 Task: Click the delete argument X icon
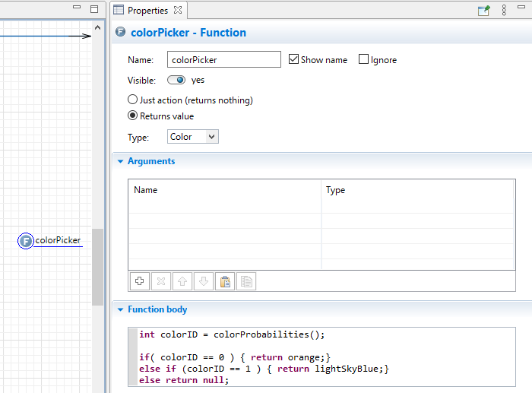pyautogui.click(x=161, y=281)
